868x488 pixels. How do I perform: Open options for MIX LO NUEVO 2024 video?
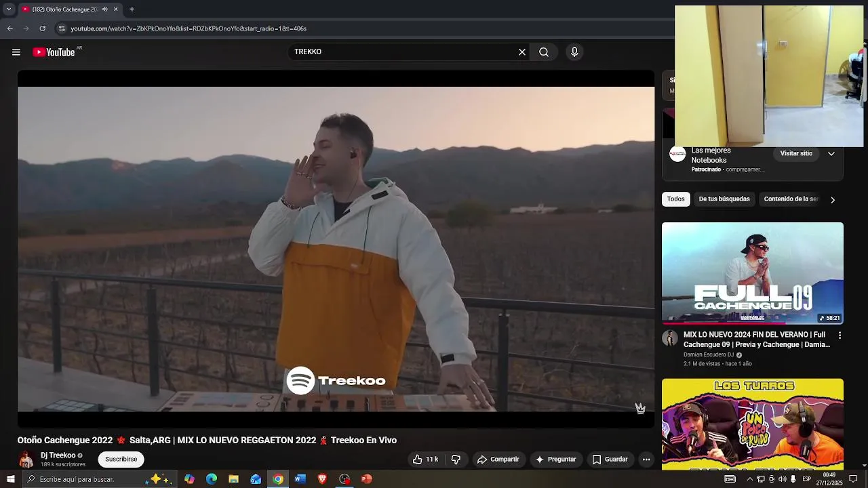pyautogui.click(x=840, y=335)
